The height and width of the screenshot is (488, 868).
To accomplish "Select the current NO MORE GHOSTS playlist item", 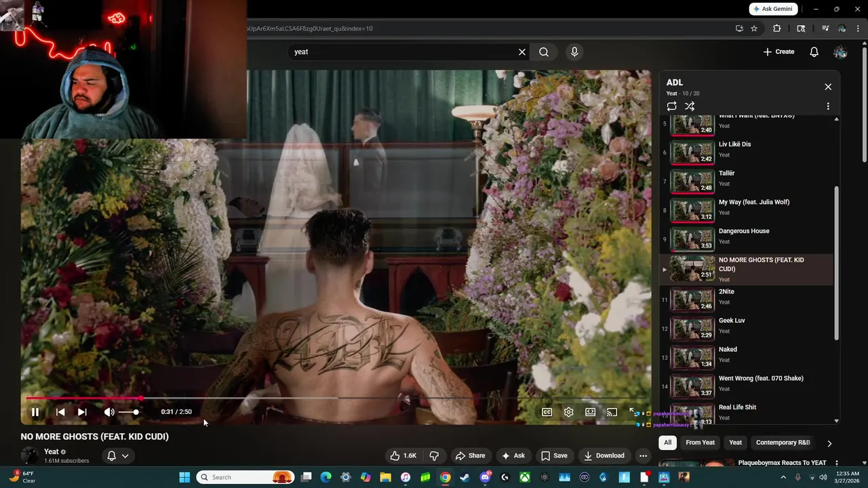I will (746, 269).
